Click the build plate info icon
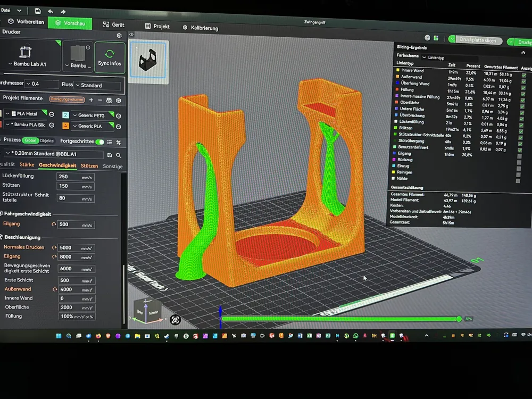Viewport: 532px width, 399px height. pos(88,47)
